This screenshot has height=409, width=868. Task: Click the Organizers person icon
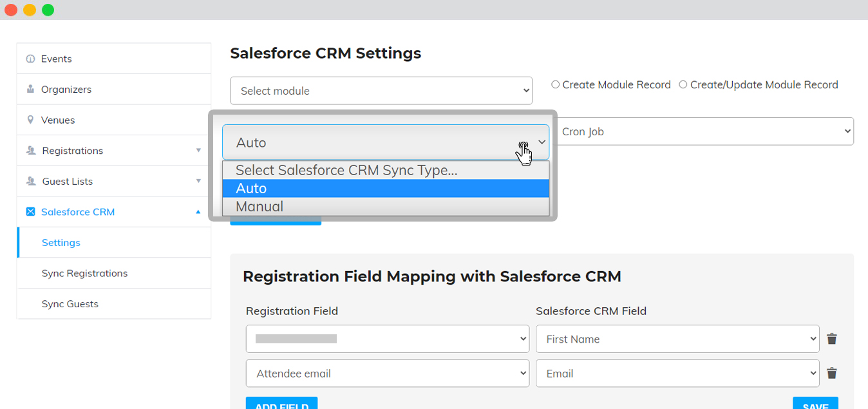[30, 89]
